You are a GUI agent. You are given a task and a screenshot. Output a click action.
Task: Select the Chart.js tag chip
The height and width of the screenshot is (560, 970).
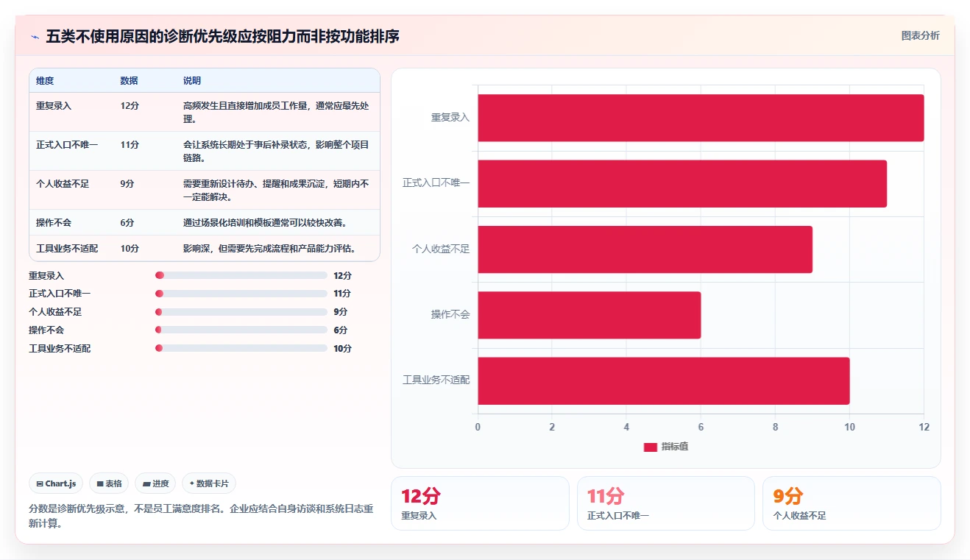click(x=57, y=483)
